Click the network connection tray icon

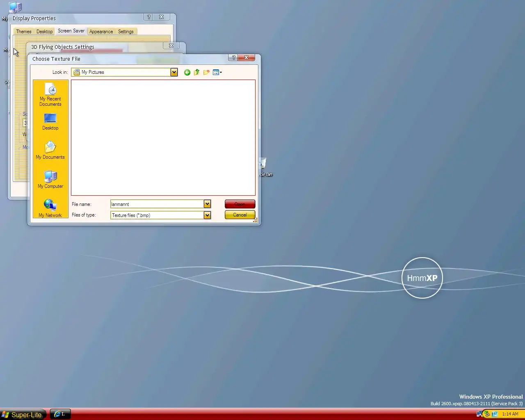[x=479, y=414]
